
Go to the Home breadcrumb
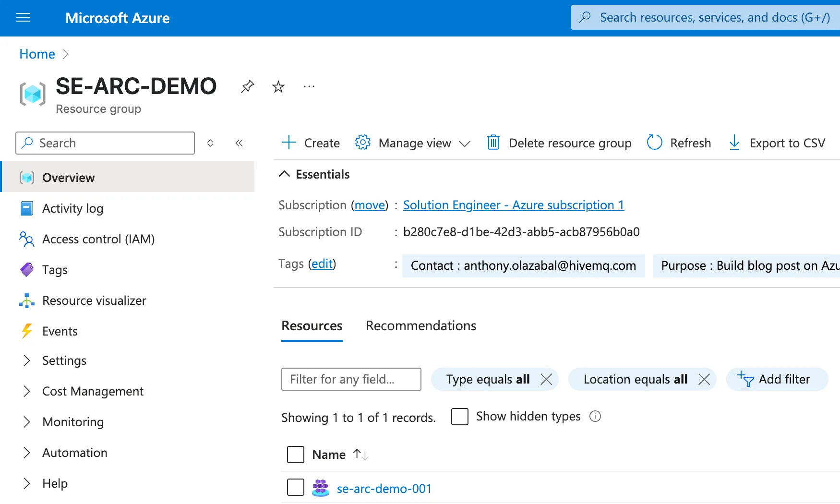pos(37,54)
